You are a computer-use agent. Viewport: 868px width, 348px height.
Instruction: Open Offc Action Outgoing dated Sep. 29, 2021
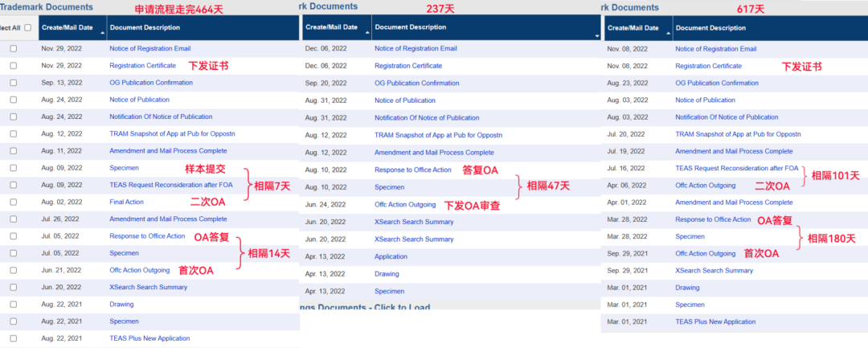(706, 253)
